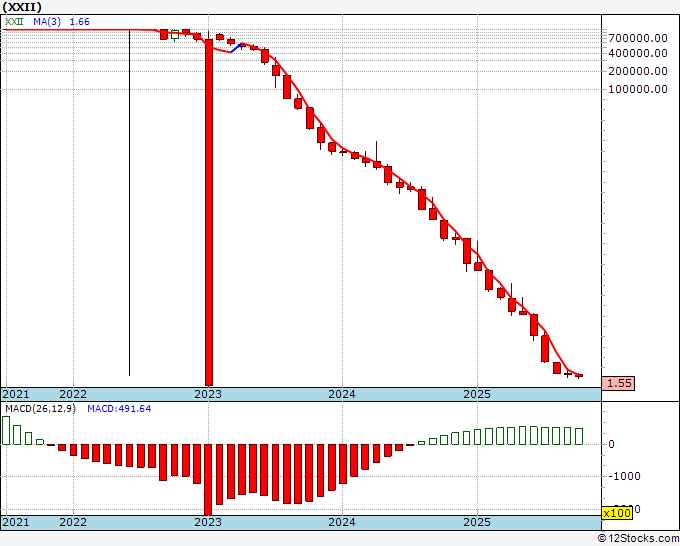Open the 12Stocks.com copyright link
Screen dimensions: 680x546
[638, 538]
